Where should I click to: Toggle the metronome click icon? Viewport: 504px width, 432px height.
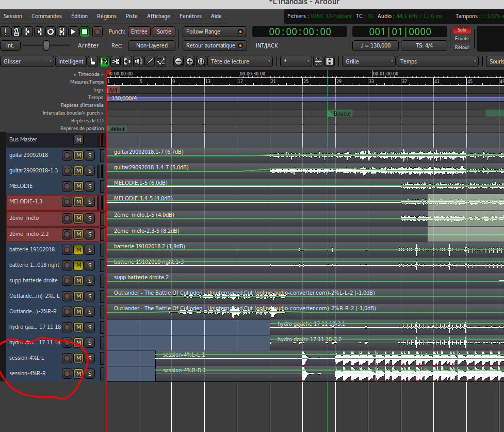[17, 32]
